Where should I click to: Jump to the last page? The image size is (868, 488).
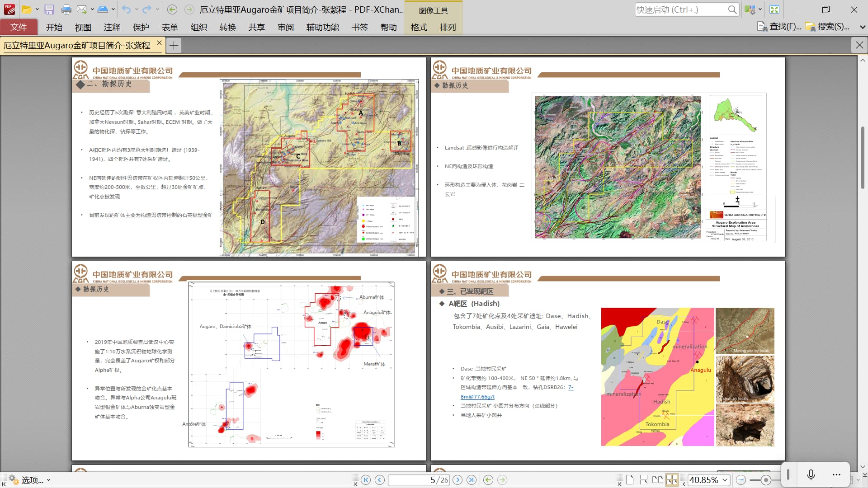(472, 480)
